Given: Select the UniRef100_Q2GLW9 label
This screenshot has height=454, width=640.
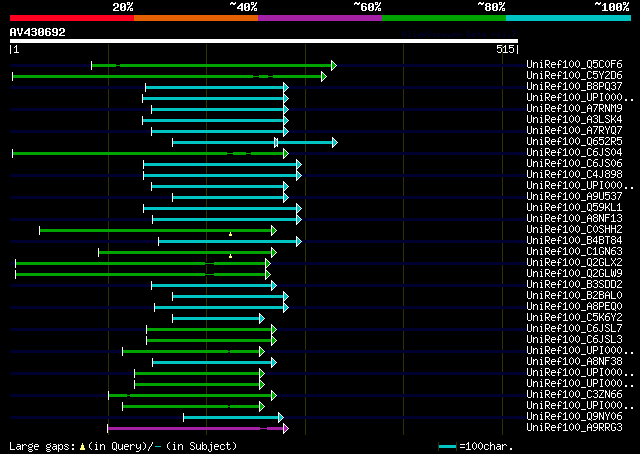Looking at the screenshot, I should (574, 274).
